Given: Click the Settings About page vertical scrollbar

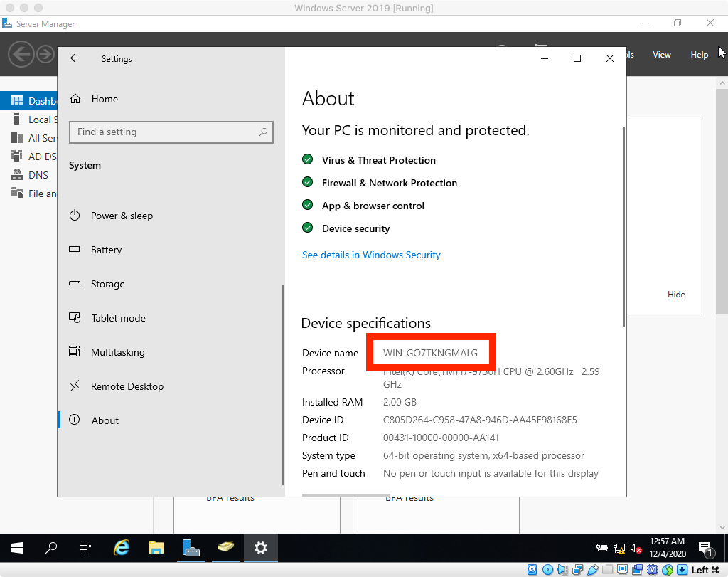Looking at the screenshot, I should [x=624, y=227].
